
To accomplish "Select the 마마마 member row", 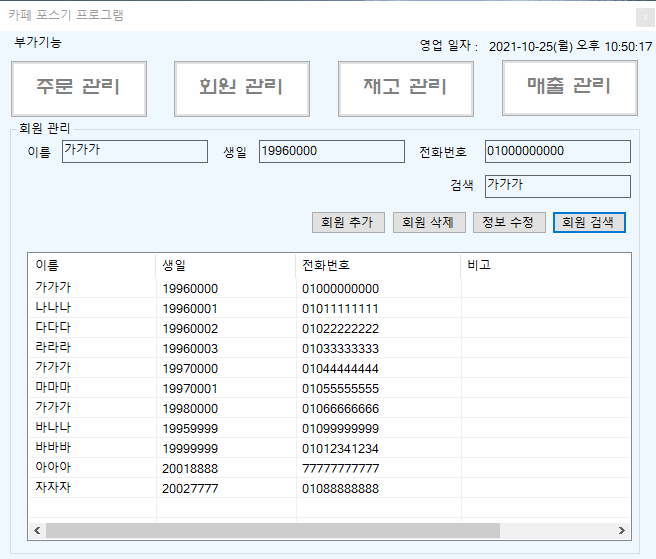I will pyautogui.click(x=329, y=388).
